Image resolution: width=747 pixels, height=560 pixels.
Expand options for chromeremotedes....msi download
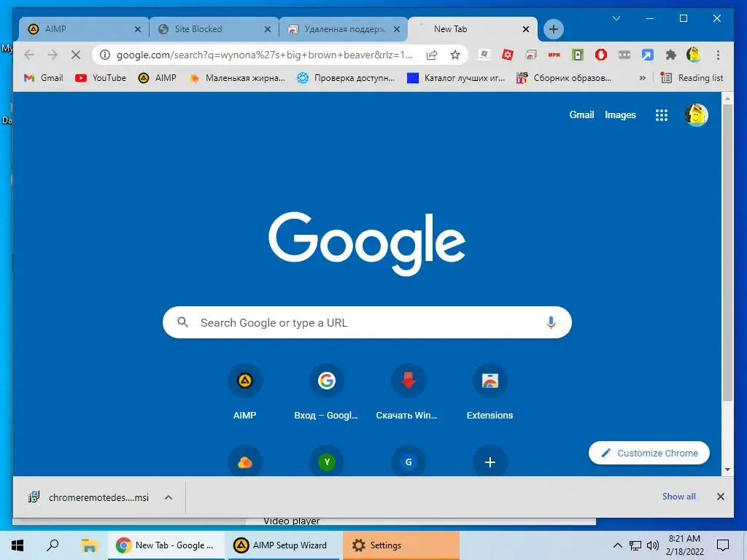[x=169, y=497]
